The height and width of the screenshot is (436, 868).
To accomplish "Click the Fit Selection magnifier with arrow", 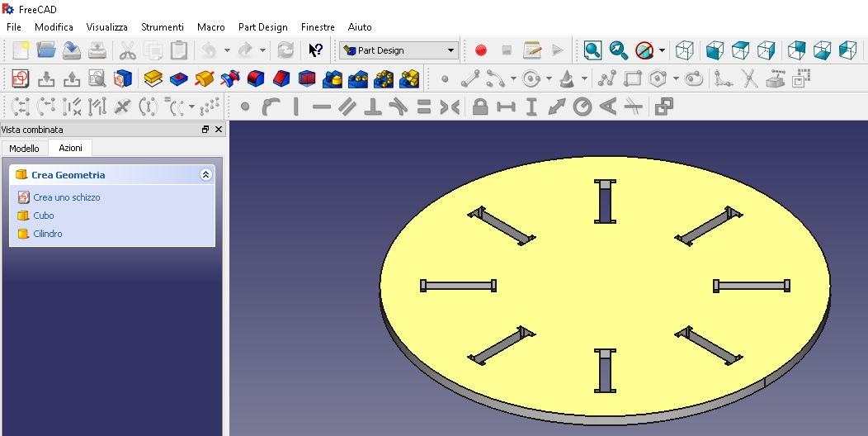I will [x=618, y=50].
